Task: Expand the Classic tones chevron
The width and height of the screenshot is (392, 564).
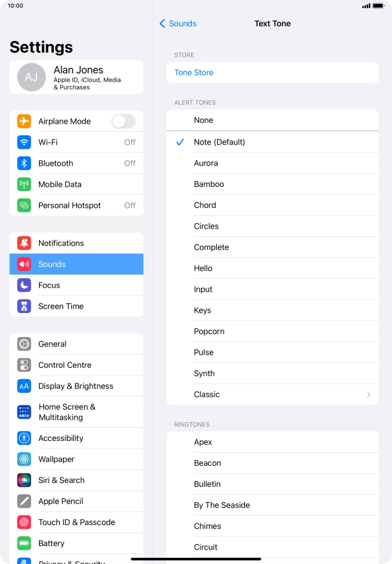Action: [369, 395]
